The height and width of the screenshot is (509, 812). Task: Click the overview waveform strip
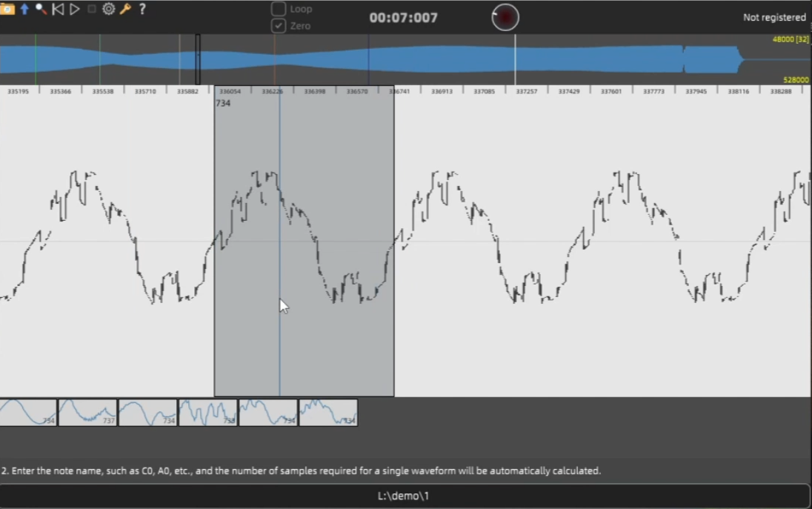click(x=407, y=59)
